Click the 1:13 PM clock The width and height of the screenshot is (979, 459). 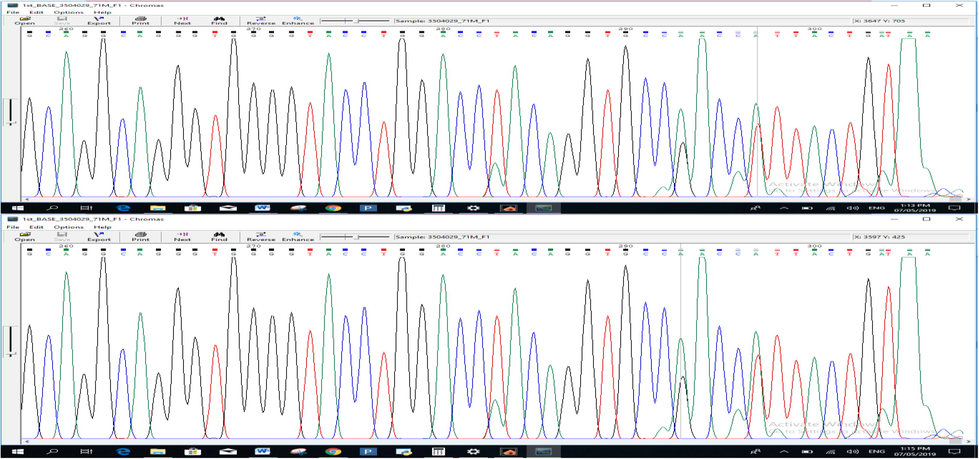tap(913, 207)
